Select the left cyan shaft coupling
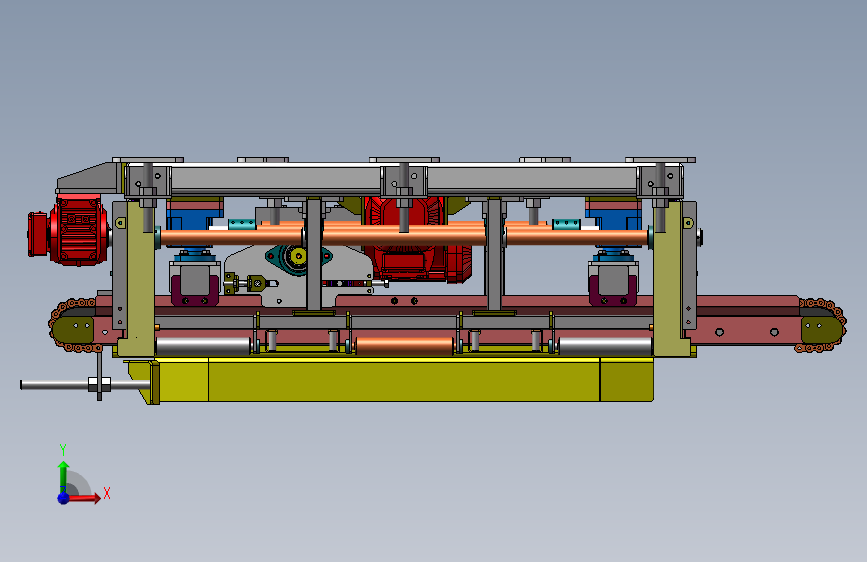Image resolution: width=867 pixels, height=562 pixels. click(242, 224)
